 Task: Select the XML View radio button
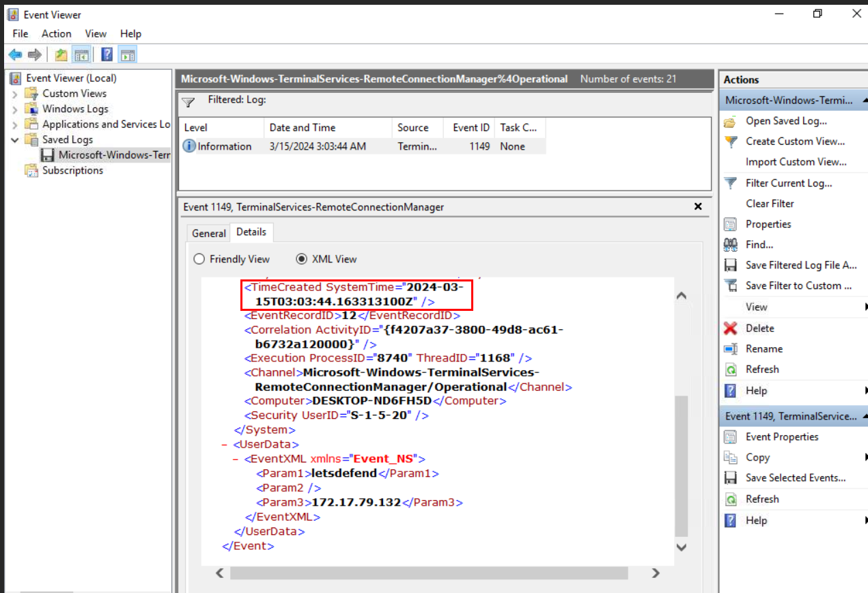(301, 260)
